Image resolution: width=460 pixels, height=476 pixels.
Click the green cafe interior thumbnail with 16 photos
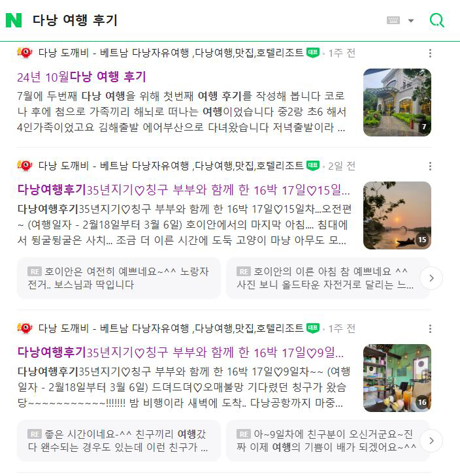[x=397, y=378]
